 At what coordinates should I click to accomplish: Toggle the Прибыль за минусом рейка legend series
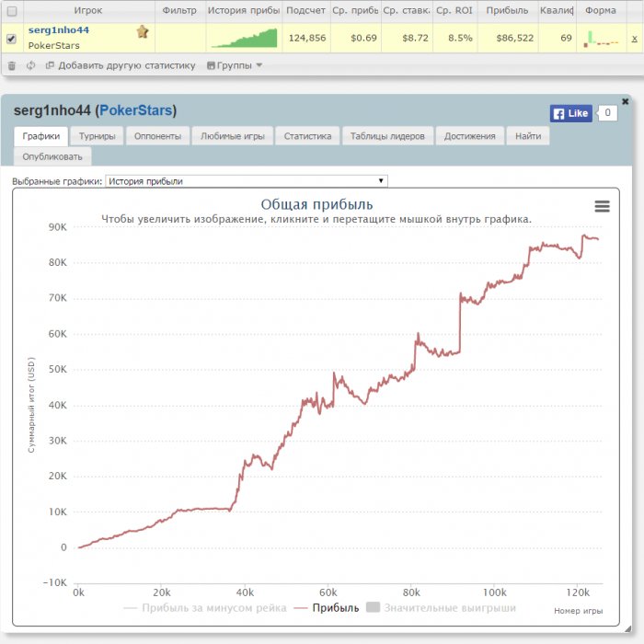[205, 608]
